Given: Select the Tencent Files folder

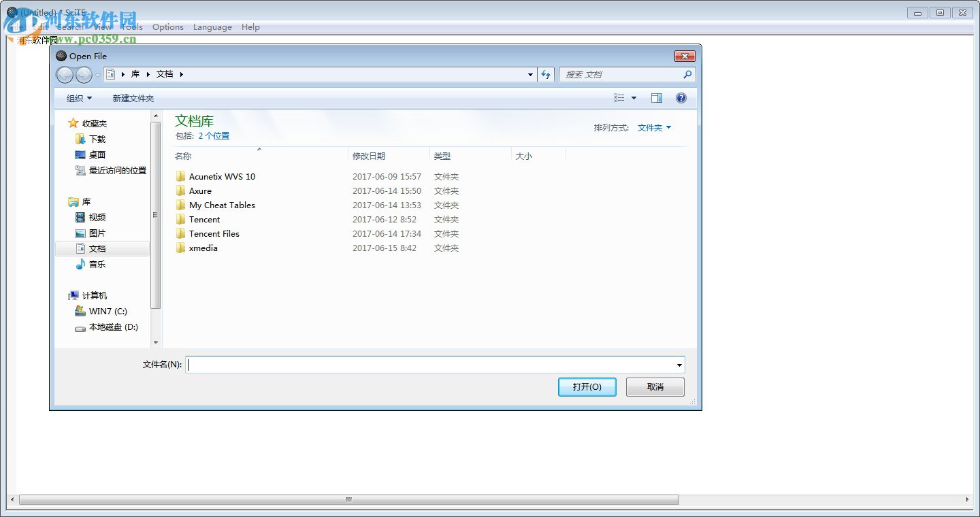Looking at the screenshot, I should 208,233.
